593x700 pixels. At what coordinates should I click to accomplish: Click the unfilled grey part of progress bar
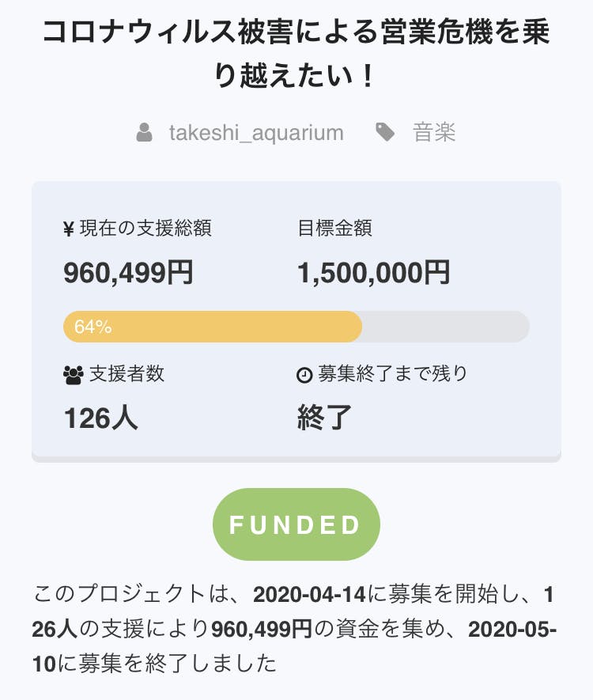tap(445, 327)
